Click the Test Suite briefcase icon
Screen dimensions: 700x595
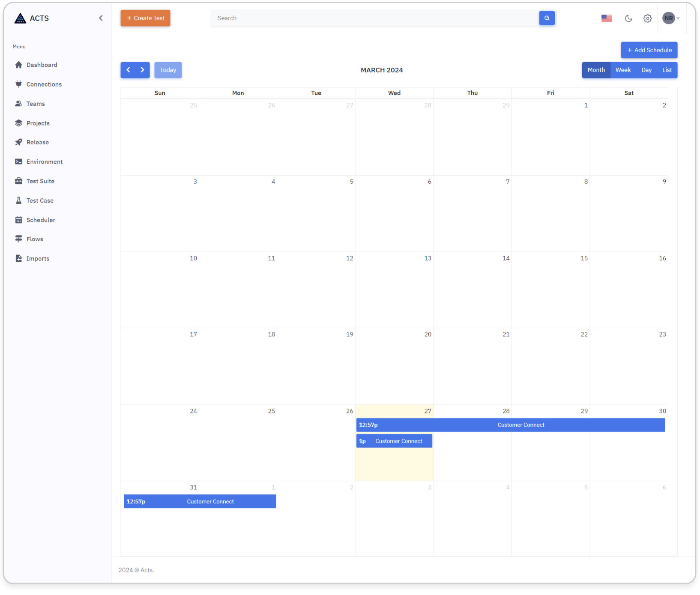tap(18, 181)
